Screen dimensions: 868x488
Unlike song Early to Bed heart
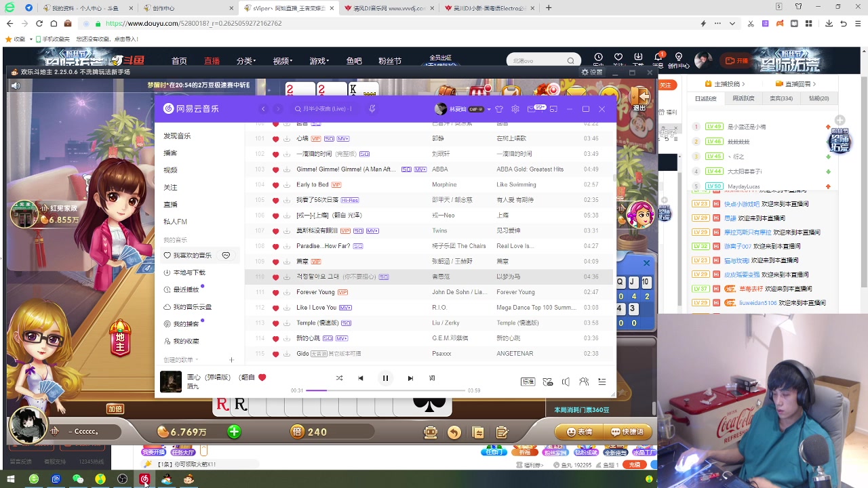point(275,185)
